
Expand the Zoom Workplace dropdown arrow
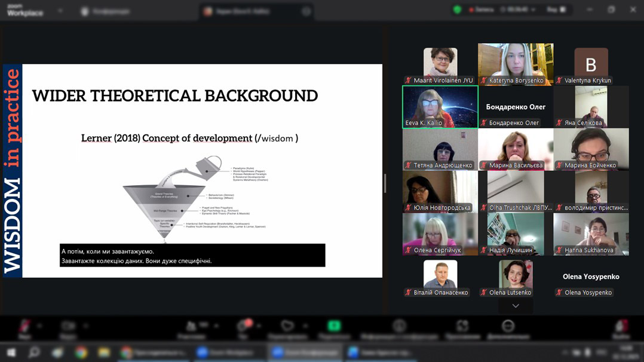(60, 11)
